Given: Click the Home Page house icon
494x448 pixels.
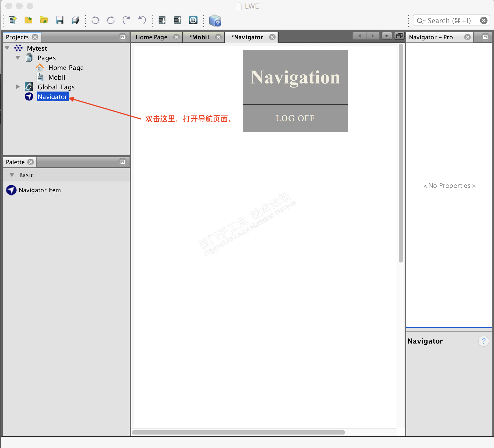Looking at the screenshot, I should point(40,67).
